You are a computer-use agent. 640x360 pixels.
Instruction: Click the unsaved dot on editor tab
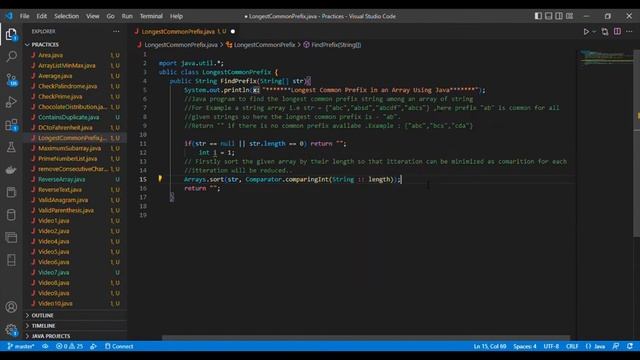(x=233, y=31)
